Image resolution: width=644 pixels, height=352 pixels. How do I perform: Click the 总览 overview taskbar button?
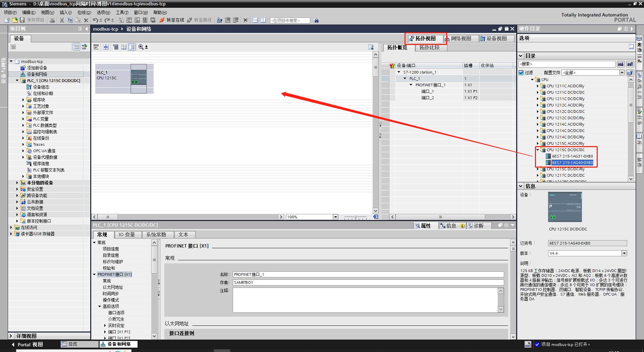click(x=80, y=344)
